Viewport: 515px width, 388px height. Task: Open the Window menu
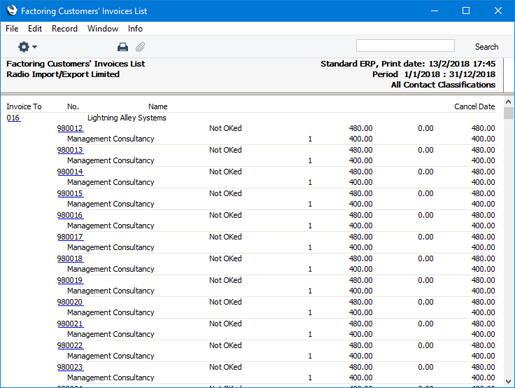103,29
